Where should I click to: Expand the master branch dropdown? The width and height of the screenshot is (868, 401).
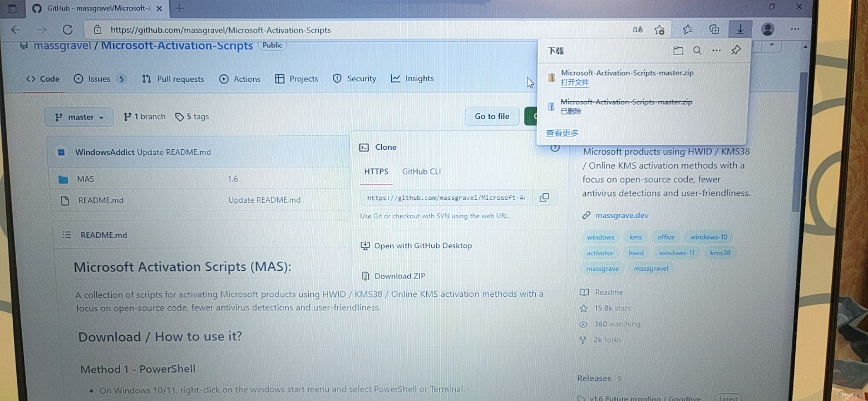point(79,117)
